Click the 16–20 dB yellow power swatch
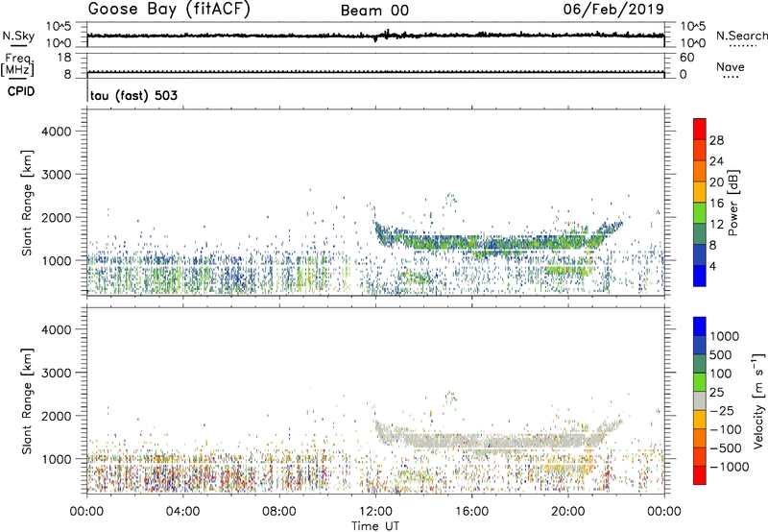Screen dimensions: 768x532 click(700, 192)
